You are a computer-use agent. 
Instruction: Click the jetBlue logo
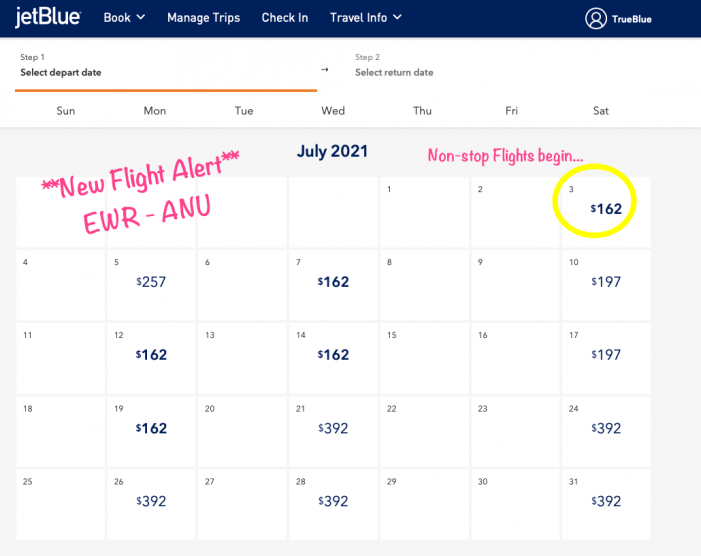point(49,17)
